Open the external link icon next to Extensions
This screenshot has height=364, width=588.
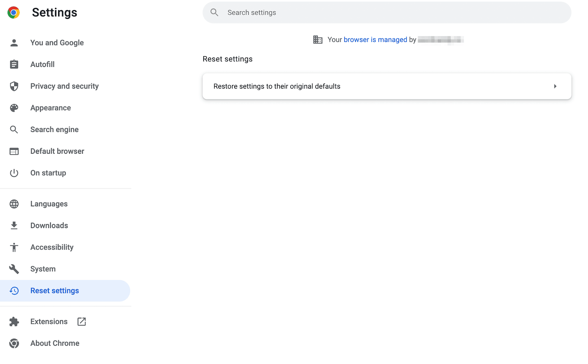click(x=81, y=321)
